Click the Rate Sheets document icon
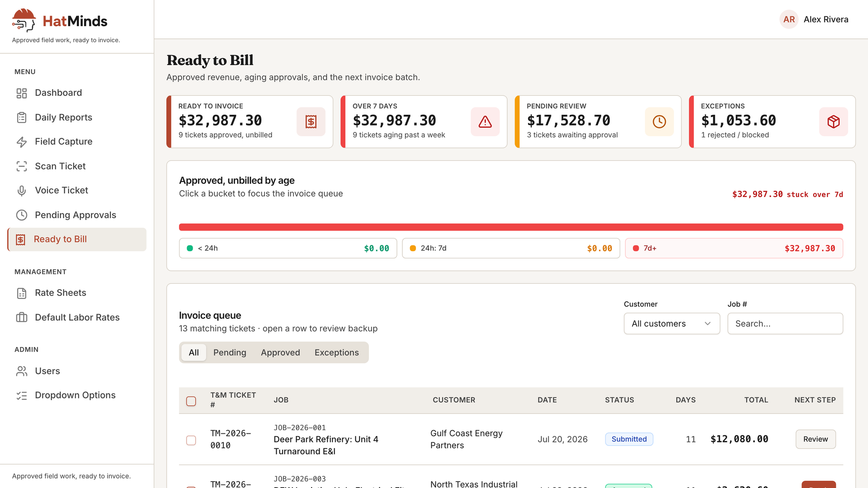Image resolution: width=868 pixels, height=488 pixels. (x=22, y=293)
